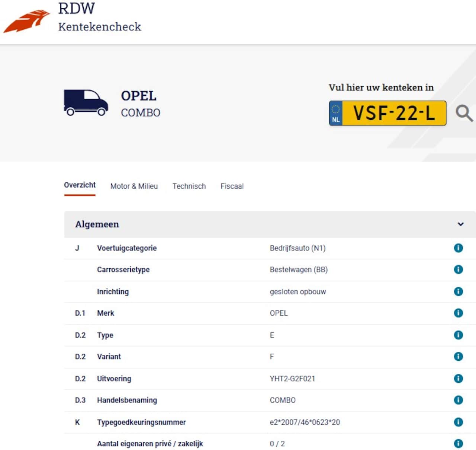This screenshot has width=476, height=450.
Task: Click info icon next to Variant
Action: point(458,357)
